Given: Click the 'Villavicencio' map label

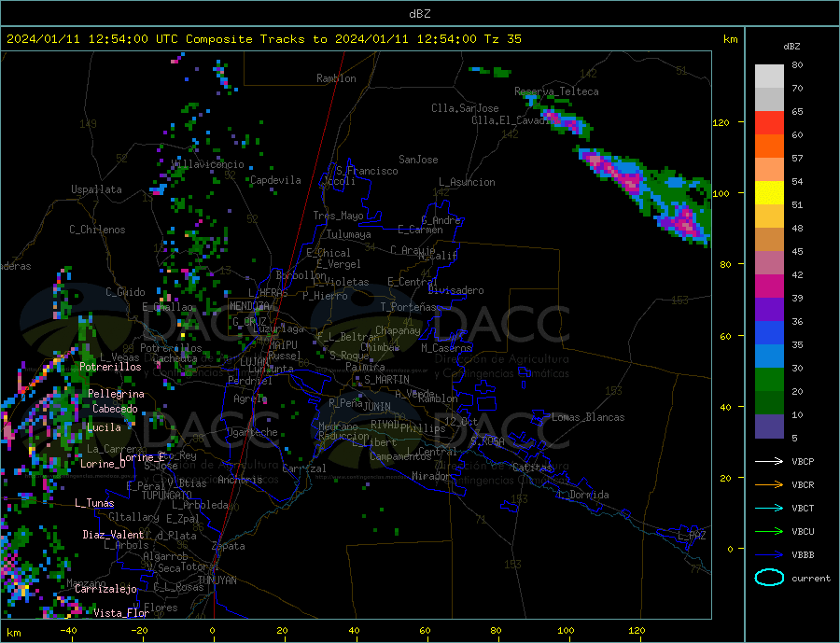Looking at the screenshot, I should 208,164.
